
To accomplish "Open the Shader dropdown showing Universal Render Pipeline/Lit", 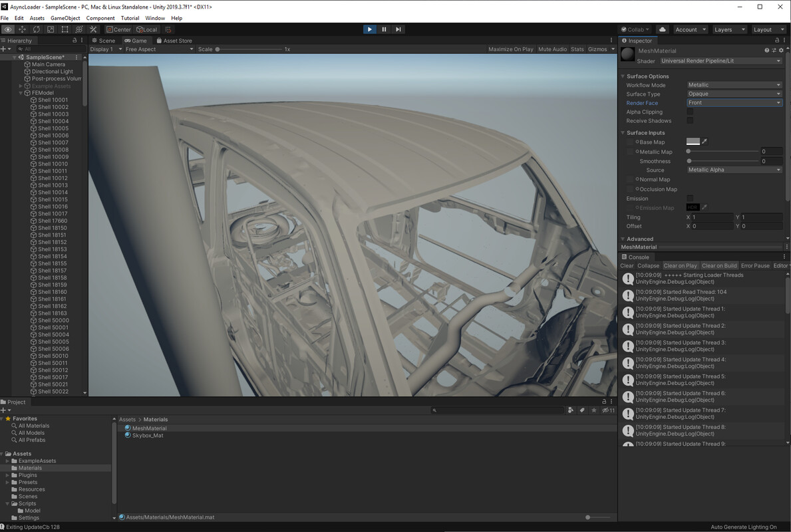I will click(x=722, y=61).
